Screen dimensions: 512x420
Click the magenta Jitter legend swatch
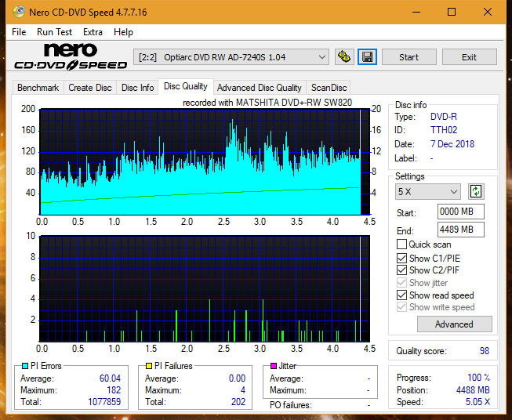(274, 366)
